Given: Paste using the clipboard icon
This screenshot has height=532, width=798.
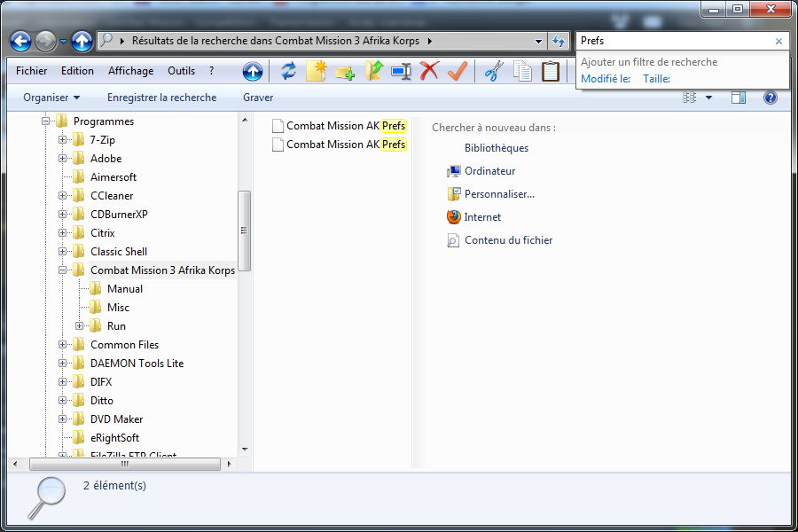Looking at the screenshot, I should 550,71.
